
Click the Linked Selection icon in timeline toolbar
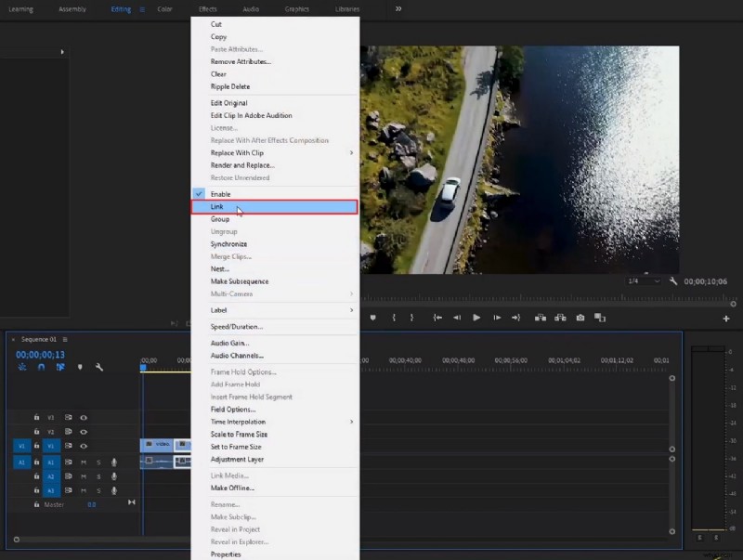[61, 367]
